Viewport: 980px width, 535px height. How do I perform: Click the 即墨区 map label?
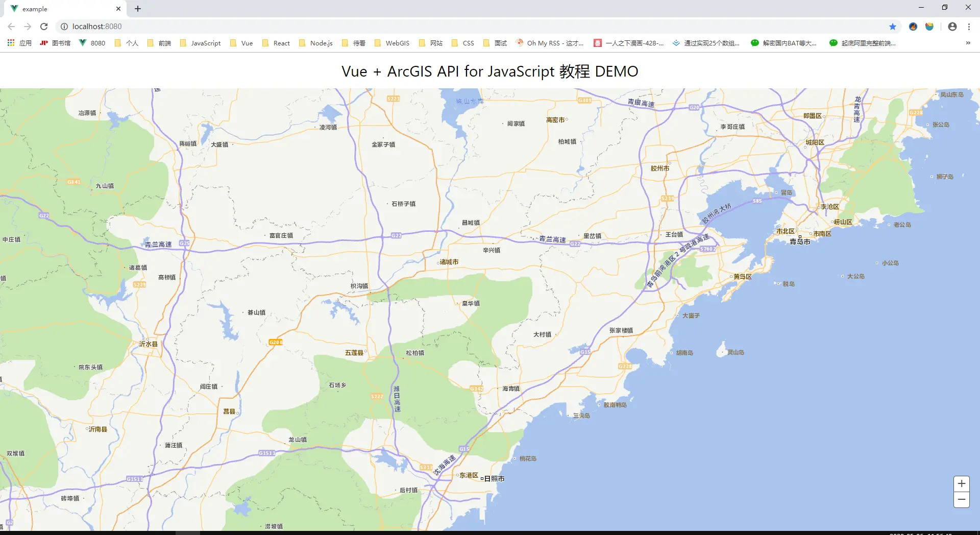813,116
